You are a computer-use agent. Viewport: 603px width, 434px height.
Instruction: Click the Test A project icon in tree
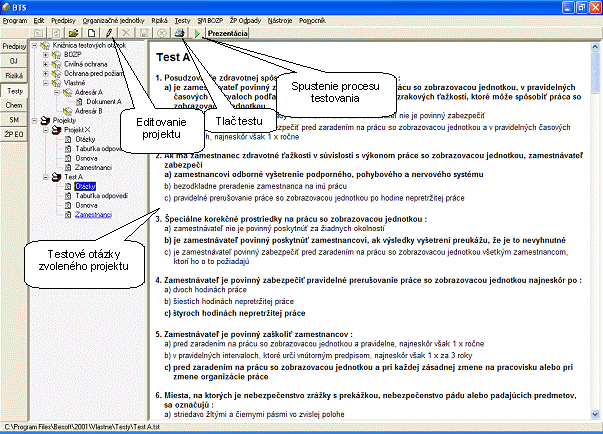tap(57, 177)
